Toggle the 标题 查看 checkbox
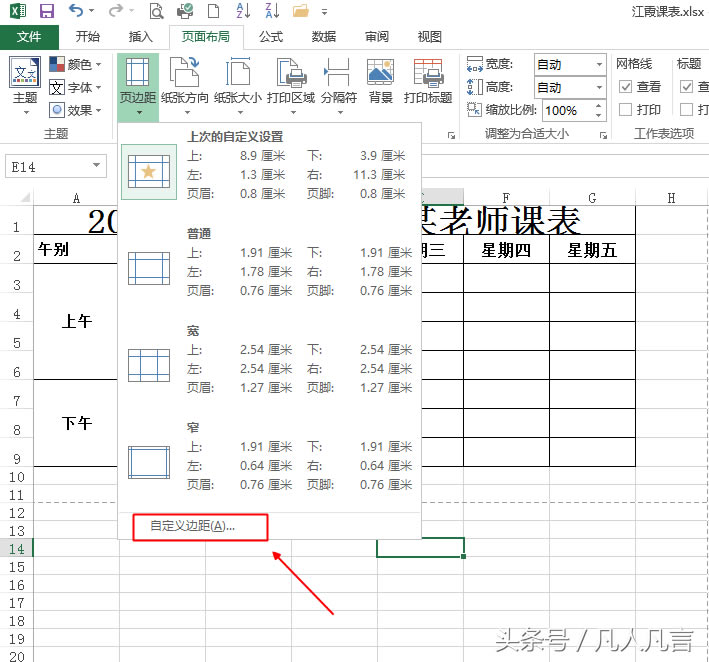The height and width of the screenshot is (662, 709). 687,87
